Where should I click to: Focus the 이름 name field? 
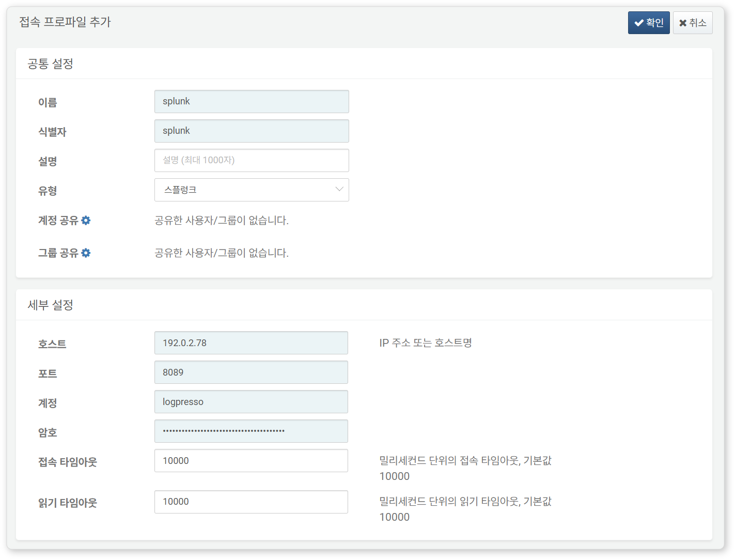click(252, 101)
